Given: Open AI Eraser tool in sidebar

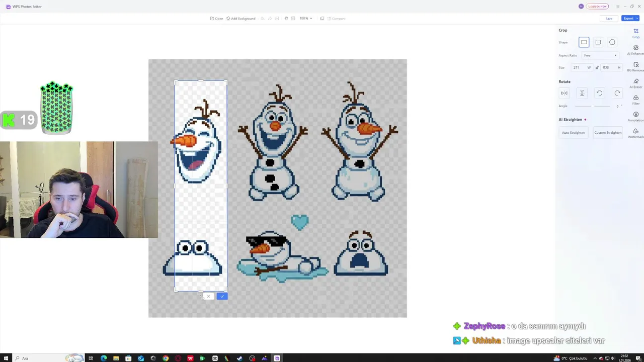Looking at the screenshot, I should 636,83.
